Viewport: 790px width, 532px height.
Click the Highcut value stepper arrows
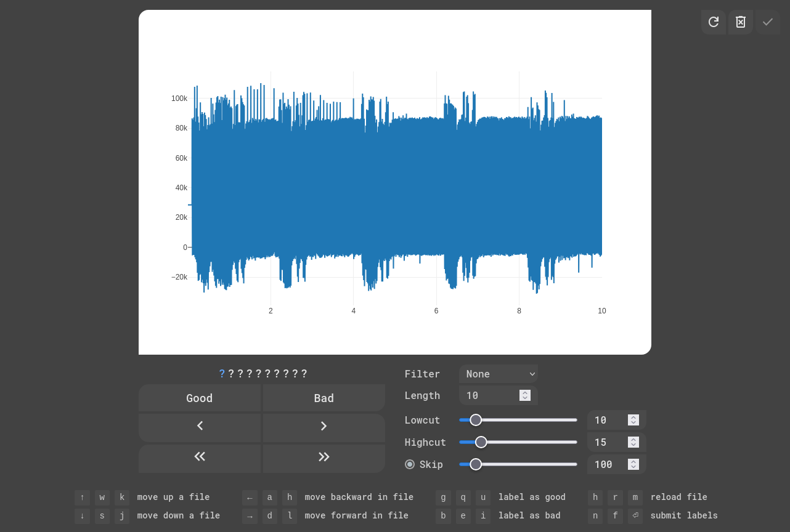click(x=633, y=442)
